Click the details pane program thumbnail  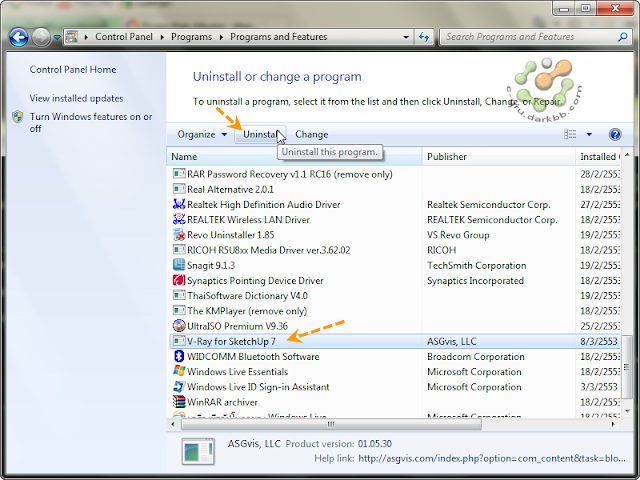click(198, 452)
